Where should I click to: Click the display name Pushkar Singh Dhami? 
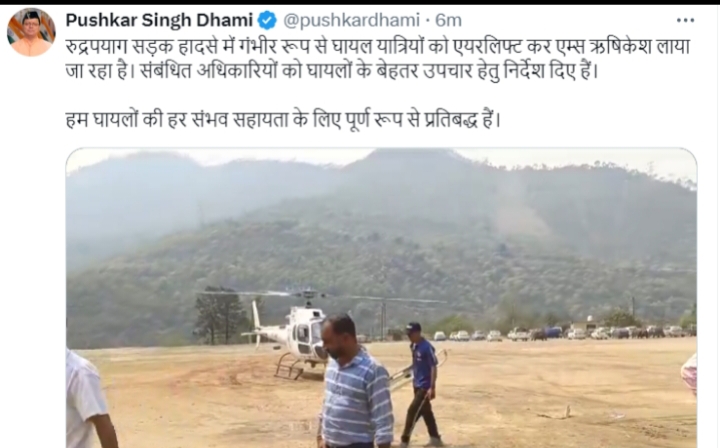[x=159, y=20]
